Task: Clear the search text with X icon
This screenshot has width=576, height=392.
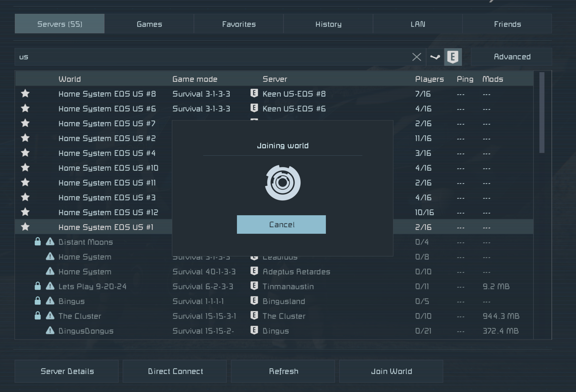Action: (417, 57)
